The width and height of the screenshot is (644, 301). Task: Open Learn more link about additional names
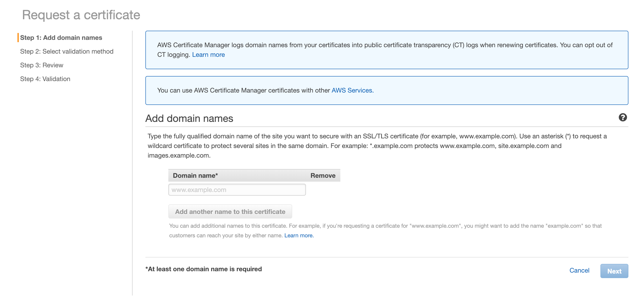pos(299,235)
